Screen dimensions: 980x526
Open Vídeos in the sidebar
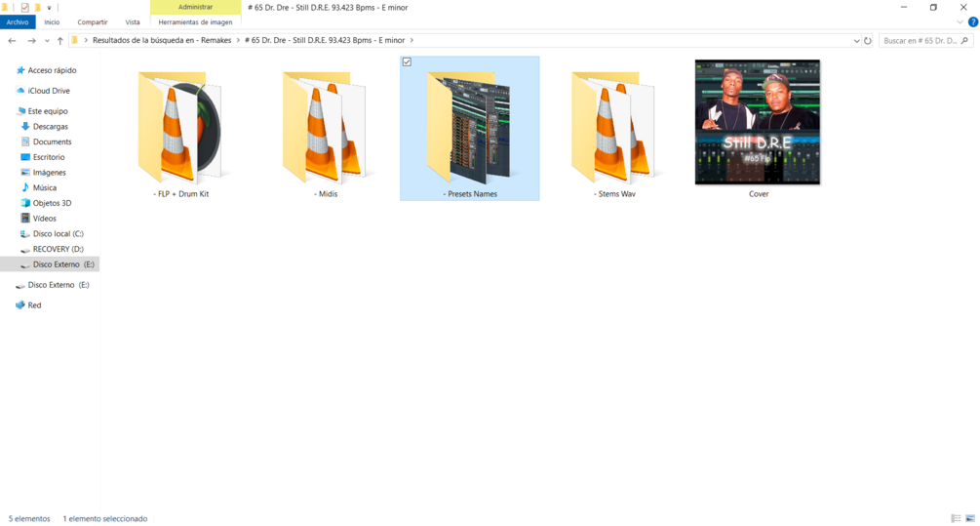[45, 219]
